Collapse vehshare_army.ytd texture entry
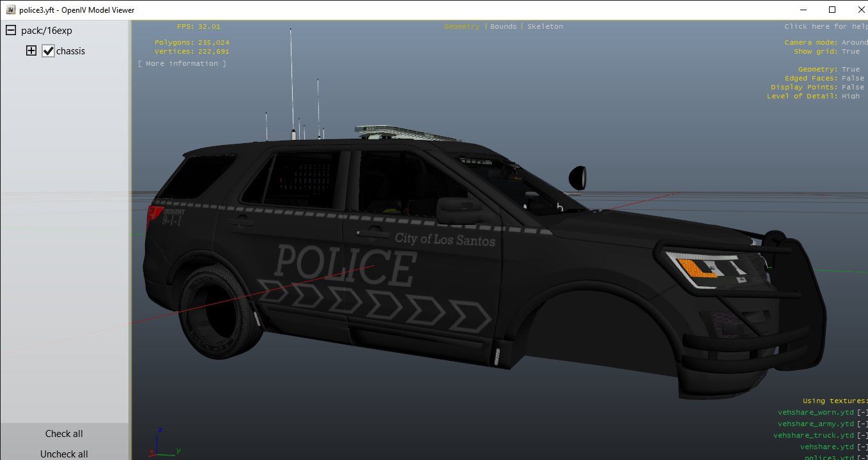The image size is (868, 460). pos(862,424)
